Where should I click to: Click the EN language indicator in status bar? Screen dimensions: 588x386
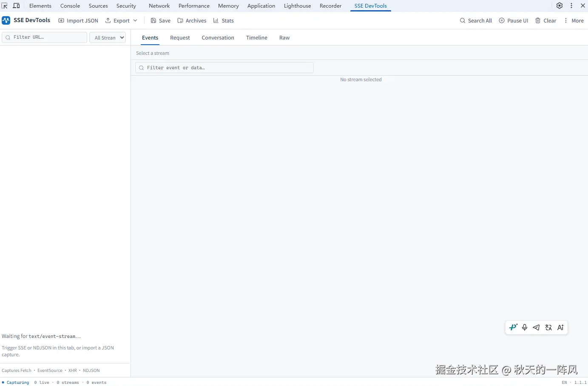point(564,383)
